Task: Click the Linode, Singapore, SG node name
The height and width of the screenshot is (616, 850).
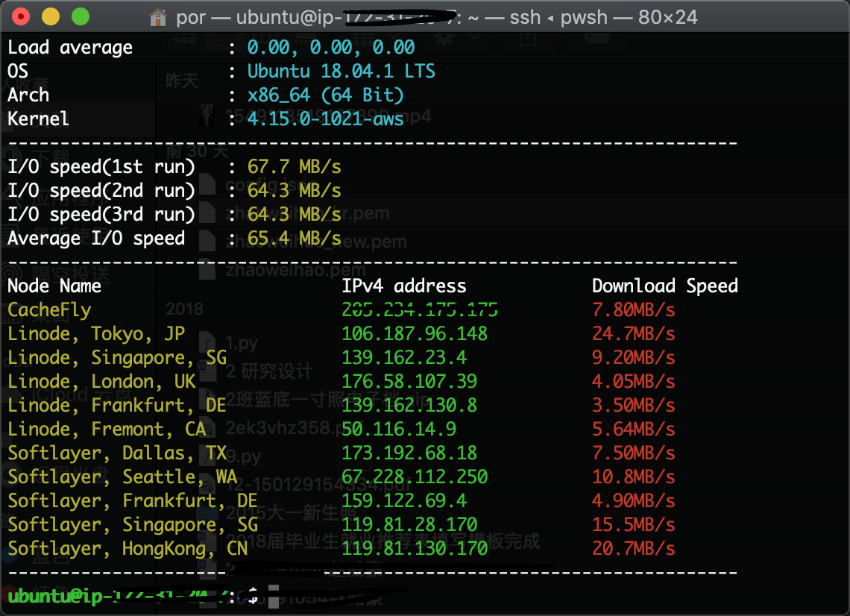Action: pos(117,358)
